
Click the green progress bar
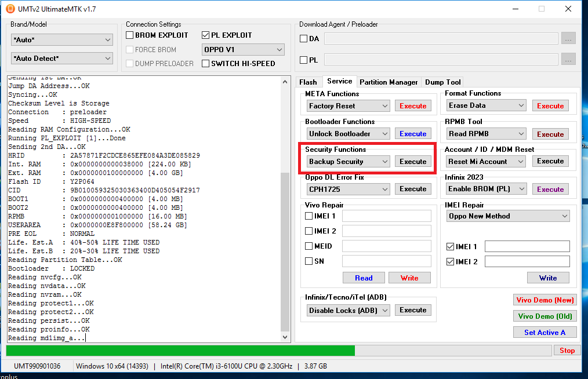(180, 351)
